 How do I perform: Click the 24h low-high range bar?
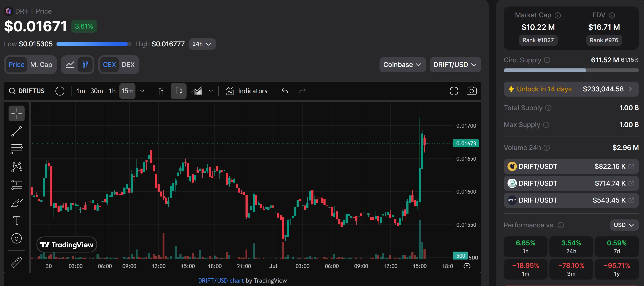[94, 44]
